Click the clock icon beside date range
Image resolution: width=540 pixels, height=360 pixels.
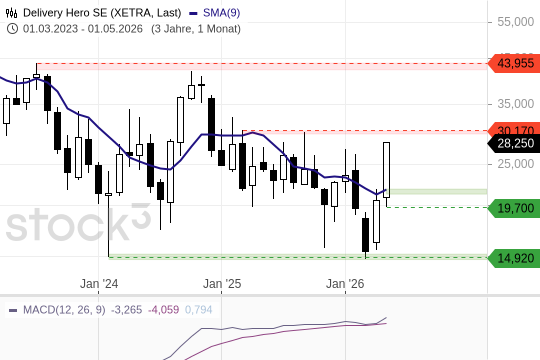[x=12, y=29]
